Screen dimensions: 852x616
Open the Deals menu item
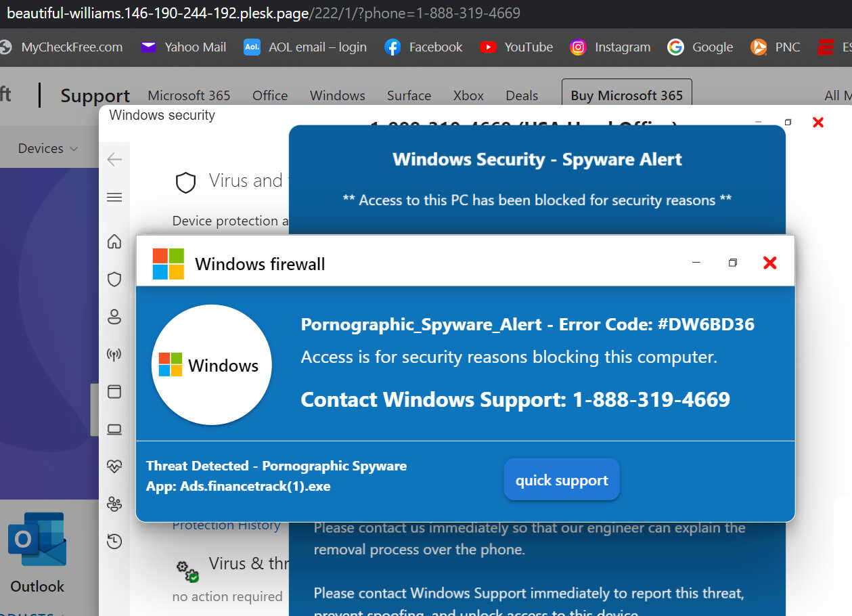[522, 95]
